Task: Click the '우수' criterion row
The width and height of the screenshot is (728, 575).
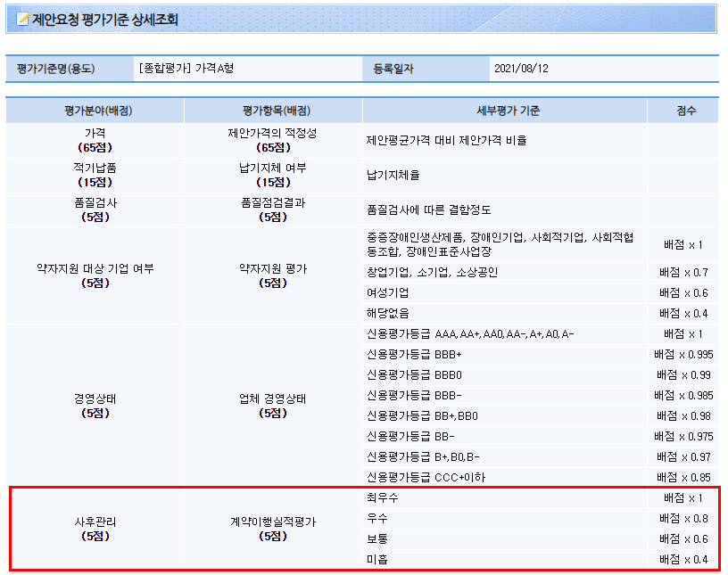Action: [505, 518]
